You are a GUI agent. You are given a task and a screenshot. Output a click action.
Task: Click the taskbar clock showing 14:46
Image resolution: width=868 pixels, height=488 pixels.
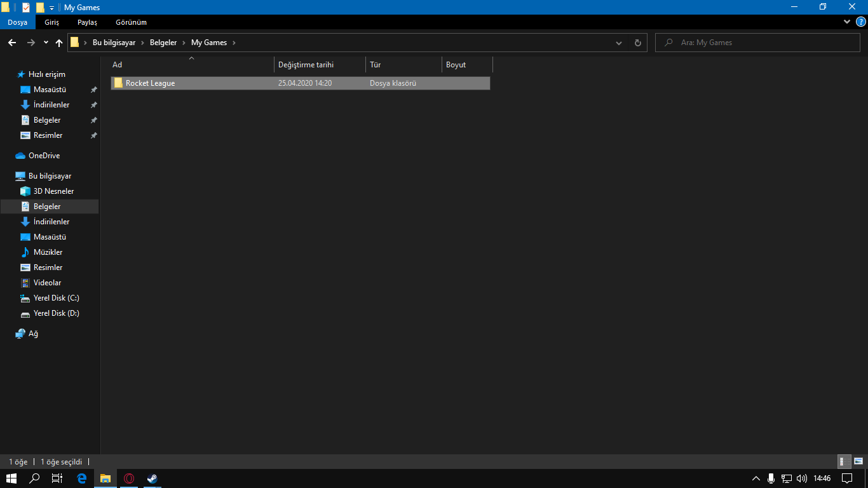coord(822,478)
